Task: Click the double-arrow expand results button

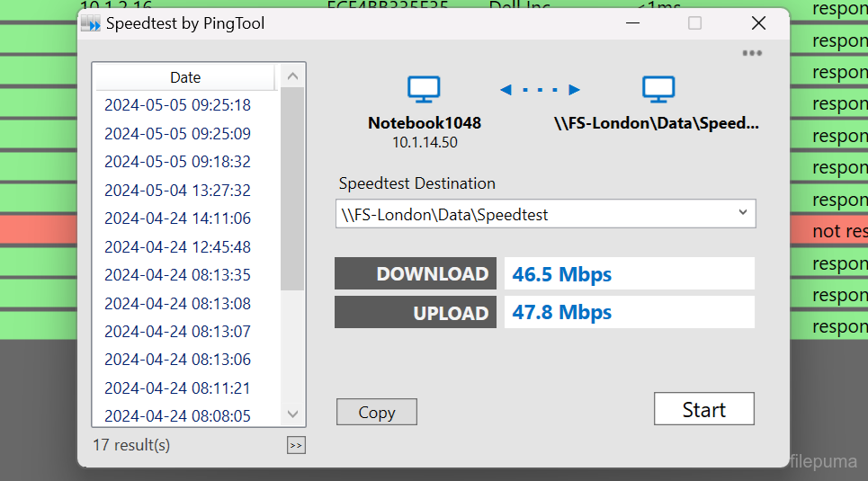Action: tap(296, 445)
